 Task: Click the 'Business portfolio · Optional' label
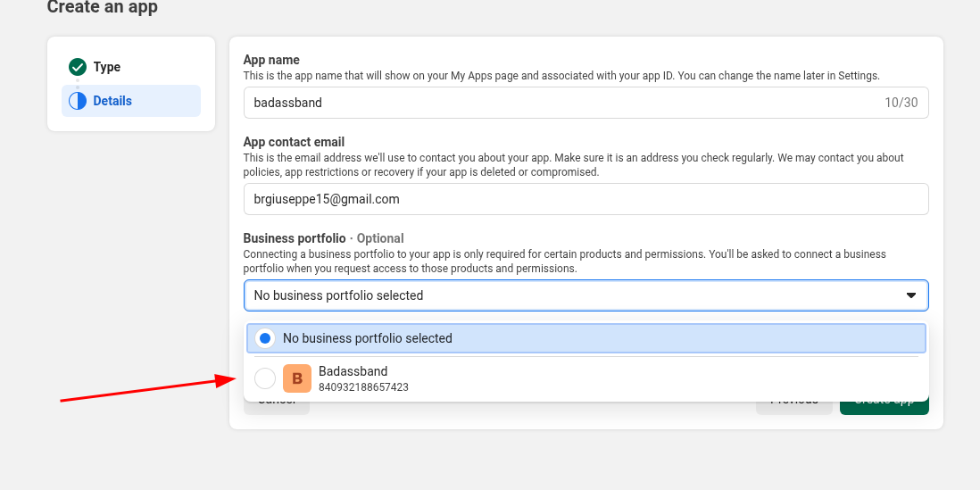click(x=323, y=238)
